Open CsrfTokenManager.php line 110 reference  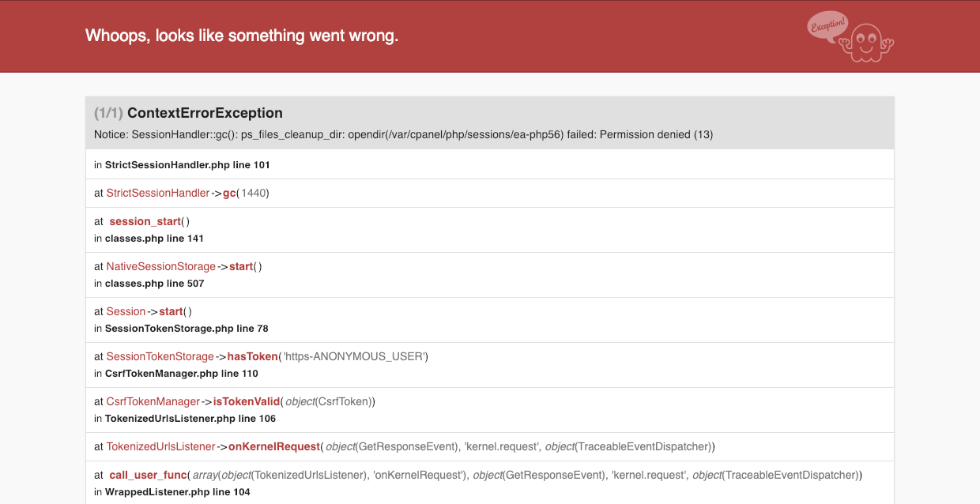click(182, 374)
